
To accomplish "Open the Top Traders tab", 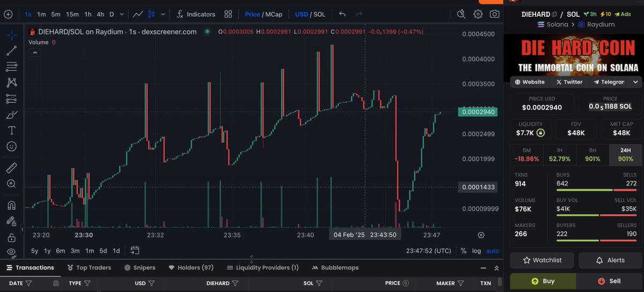I will 90,267.
